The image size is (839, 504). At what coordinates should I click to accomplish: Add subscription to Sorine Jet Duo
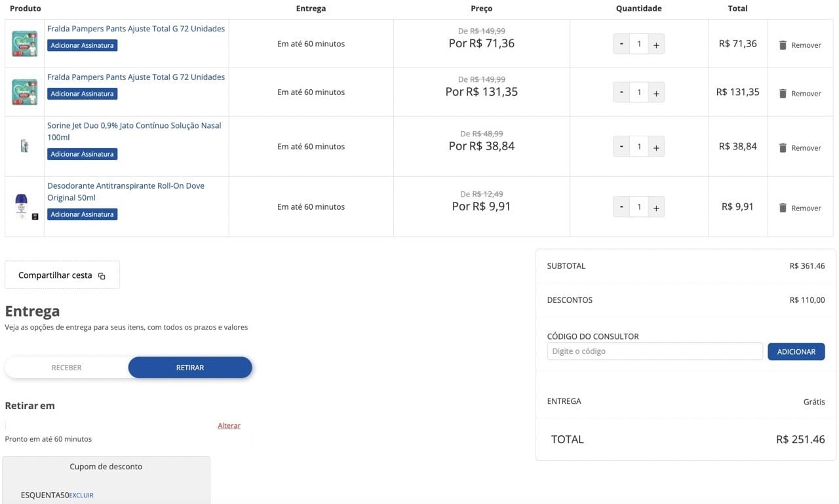point(82,154)
